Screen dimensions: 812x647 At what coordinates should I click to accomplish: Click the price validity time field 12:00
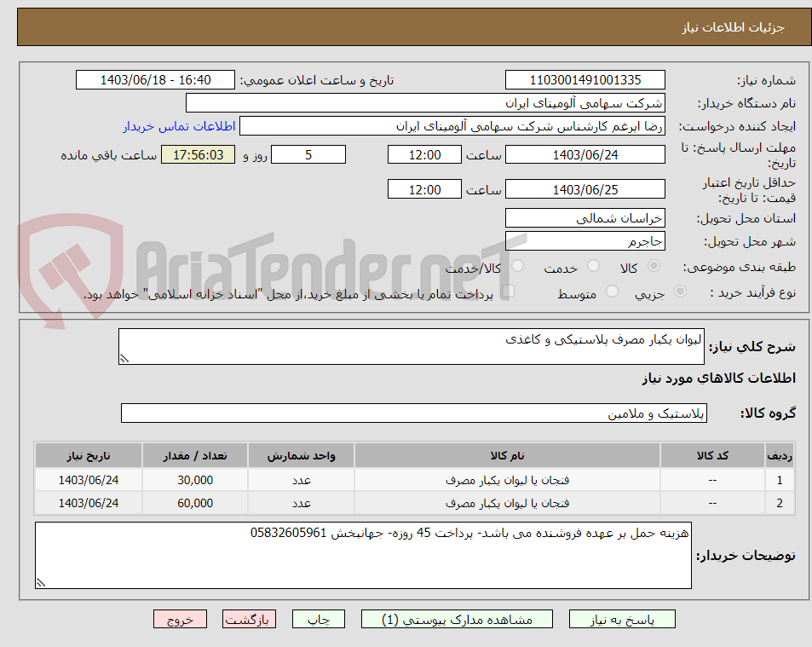pos(424,189)
